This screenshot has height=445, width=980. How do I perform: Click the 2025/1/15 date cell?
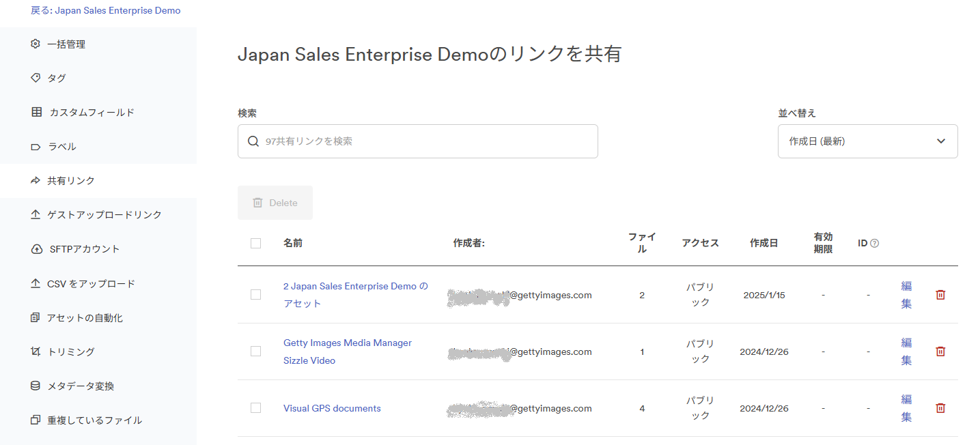click(x=764, y=295)
